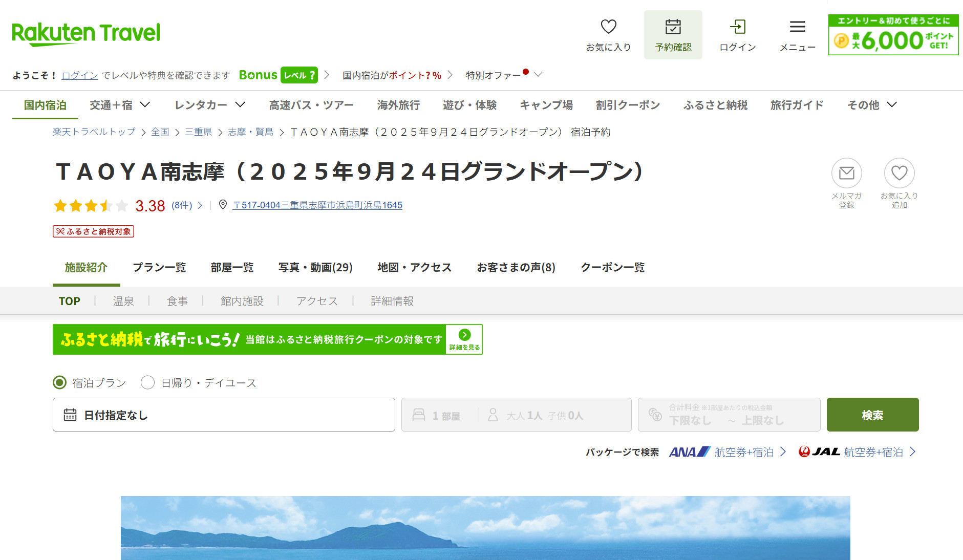963x560 pixels.
Task: Toggle the ふるさと納税対象 badge
Action: coord(93,231)
